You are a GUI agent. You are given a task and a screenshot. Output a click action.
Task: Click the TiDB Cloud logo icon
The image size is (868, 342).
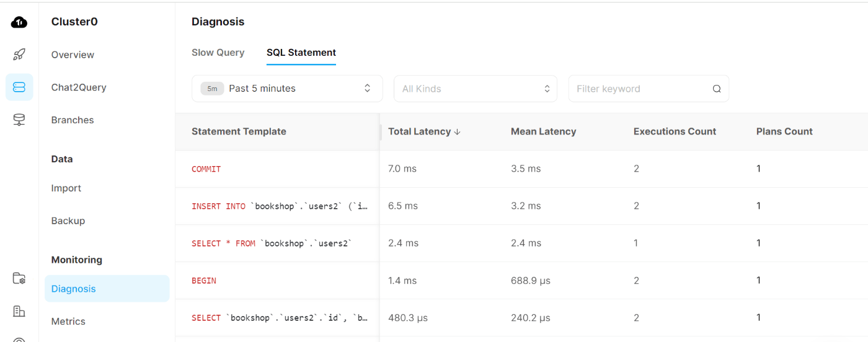(19, 22)
